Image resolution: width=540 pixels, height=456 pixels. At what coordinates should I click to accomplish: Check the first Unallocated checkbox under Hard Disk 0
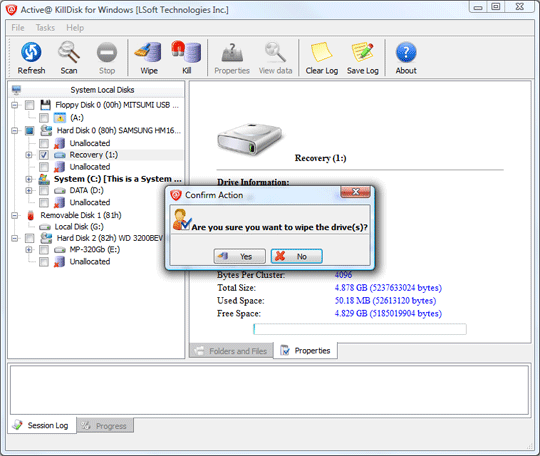pyautogui.click(x=44, y=143)
